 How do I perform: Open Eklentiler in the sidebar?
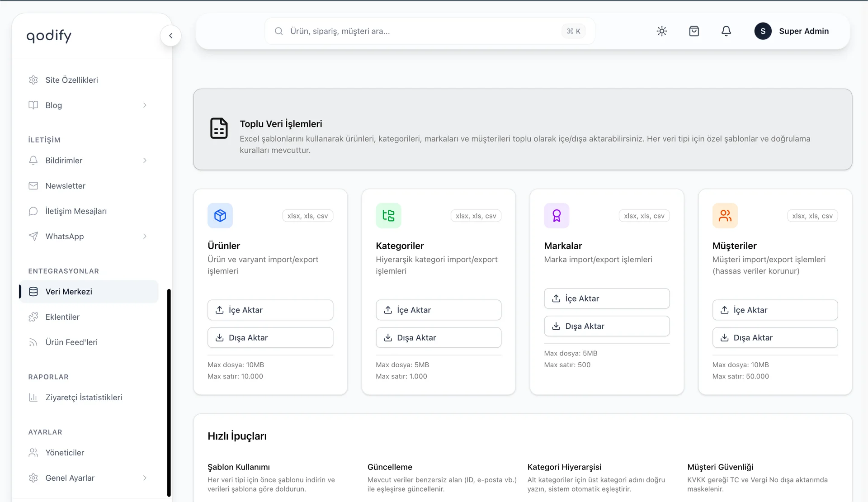[x=62, y=317]
